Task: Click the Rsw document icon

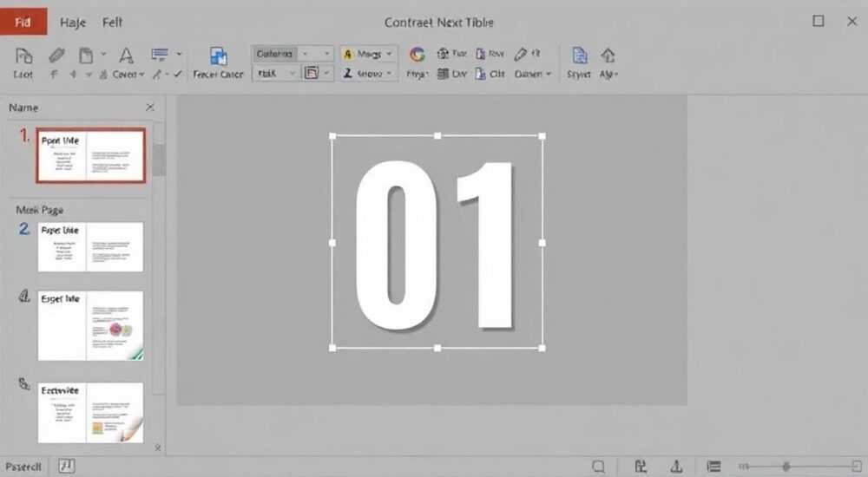Action: [x=481, y=54]
